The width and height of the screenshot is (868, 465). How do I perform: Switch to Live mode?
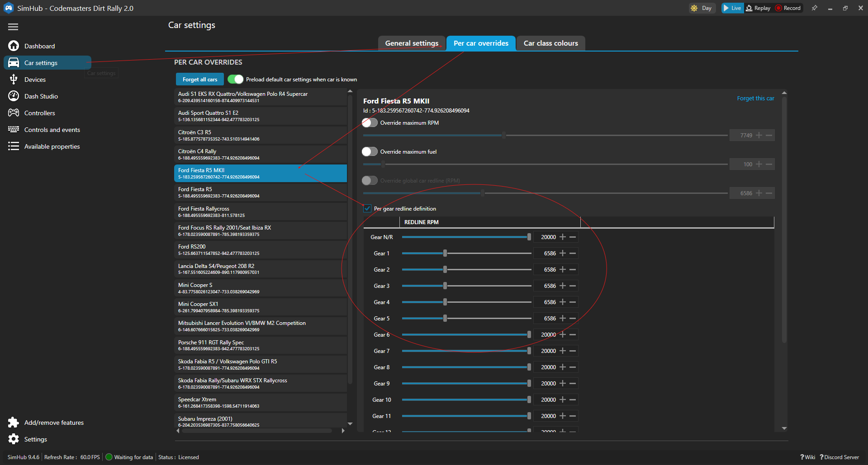coord(732,8)
